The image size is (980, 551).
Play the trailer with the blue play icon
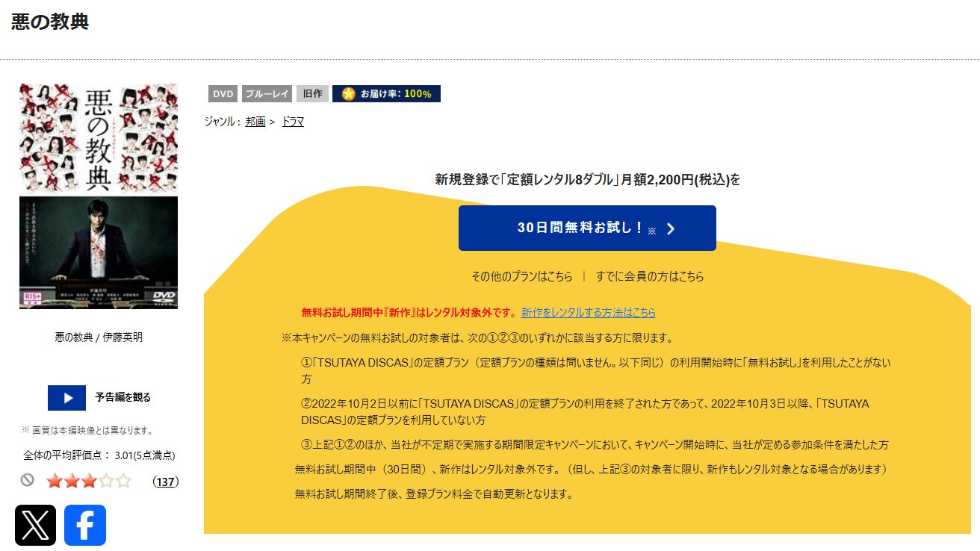click(66, 398)
